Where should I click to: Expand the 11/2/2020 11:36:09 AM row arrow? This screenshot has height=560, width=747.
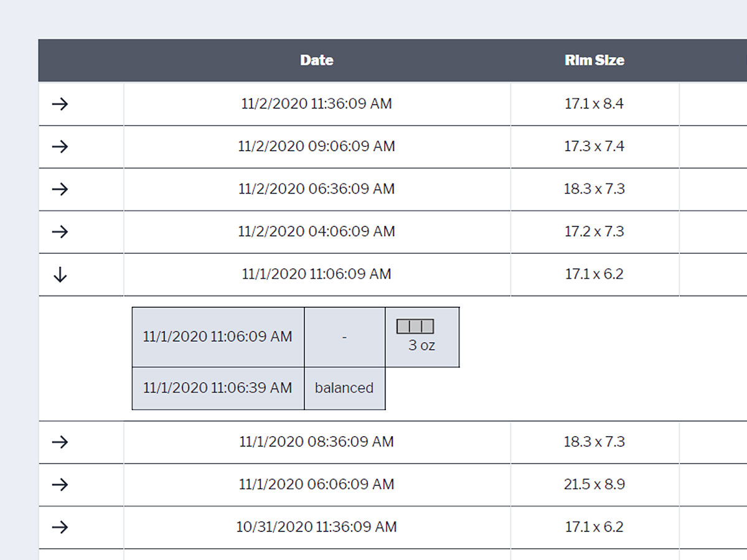60,104
